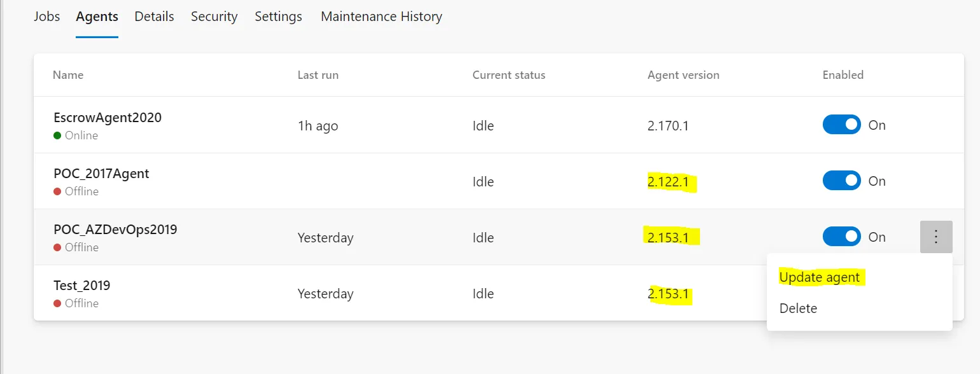Switch to the Jobs tab
This screenshot has height=374, width=980.
(46, 17)
